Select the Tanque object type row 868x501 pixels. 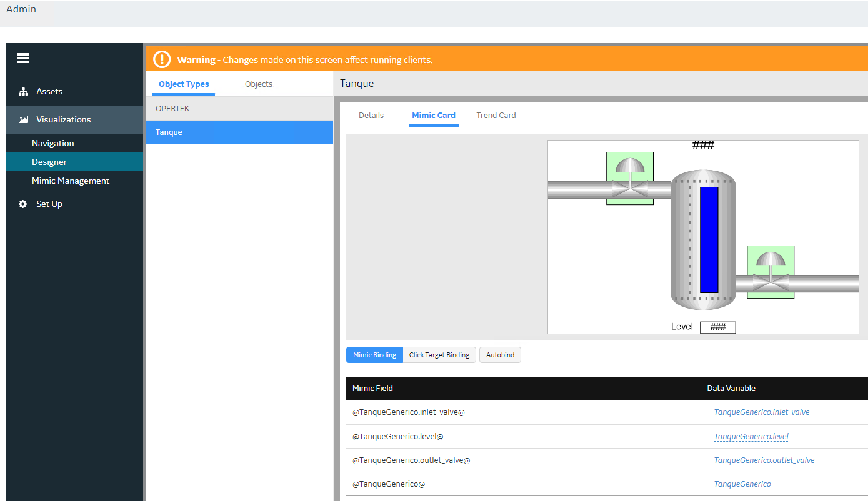tap(239, 132)
